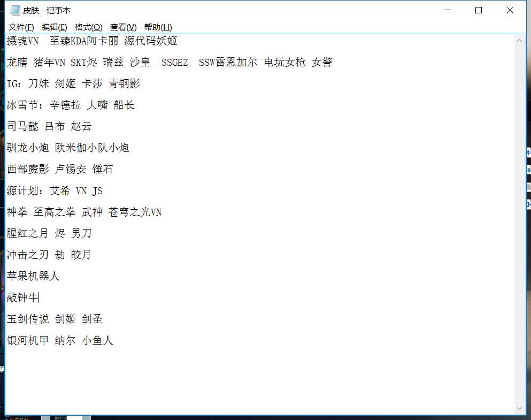
Task: Click on the word 瑞兹
Action: pyautogui.click(x=113, y=62)
